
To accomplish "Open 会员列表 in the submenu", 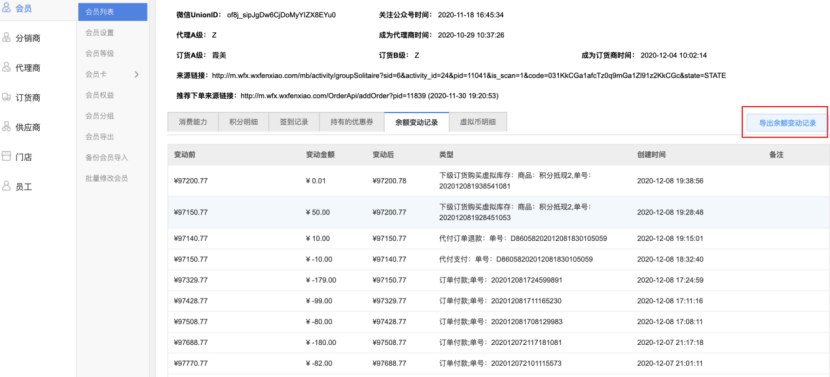I will [113, 12].
